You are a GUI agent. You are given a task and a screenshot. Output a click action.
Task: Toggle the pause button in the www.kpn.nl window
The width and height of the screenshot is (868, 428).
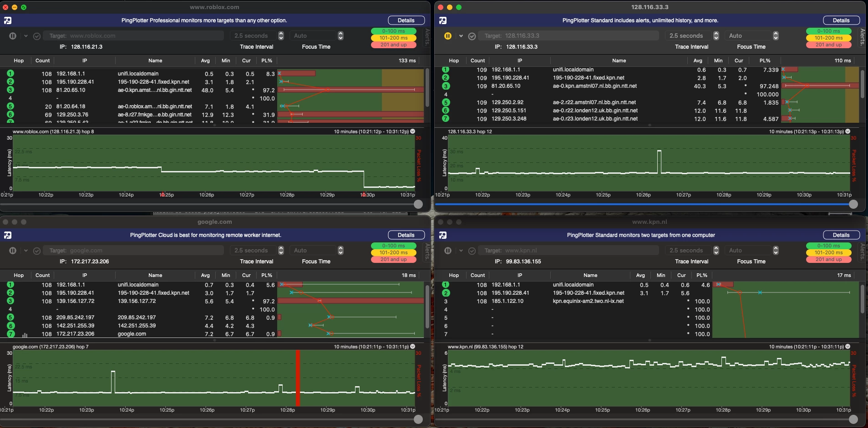pos(448,251)
